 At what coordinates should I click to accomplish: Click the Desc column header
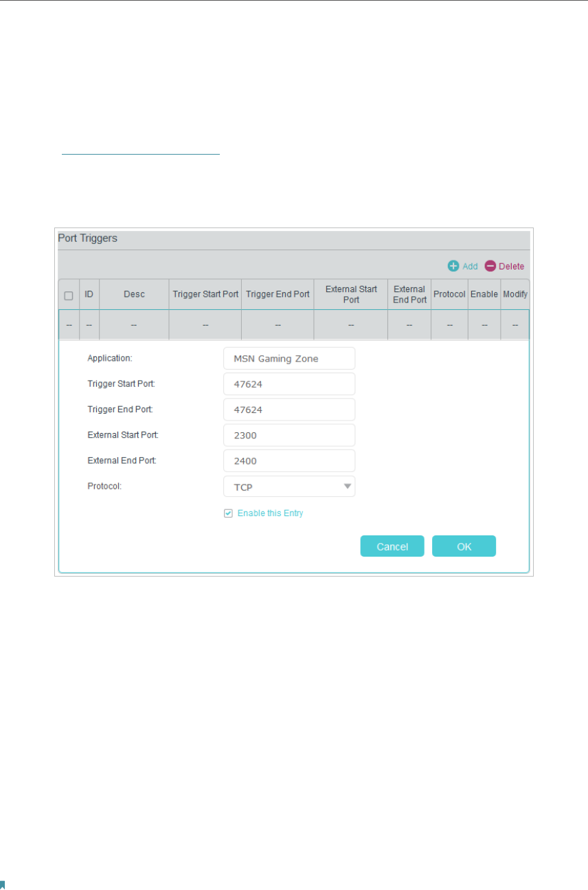[134, 294]
